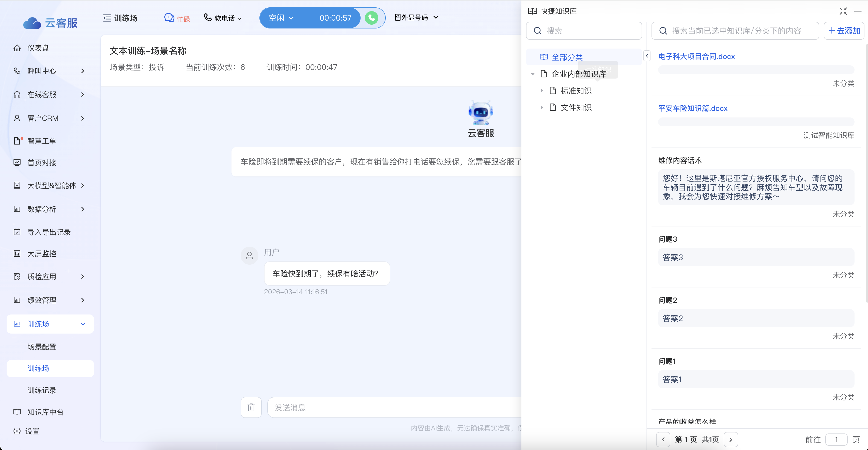Expand the 文件知识 tree node
The image size is (868, 450).
pos(541,108)
